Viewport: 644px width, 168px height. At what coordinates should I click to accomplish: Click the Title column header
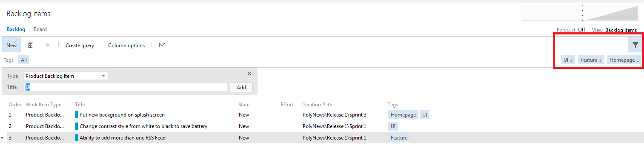pyautogui.click(x=80, y=105)
